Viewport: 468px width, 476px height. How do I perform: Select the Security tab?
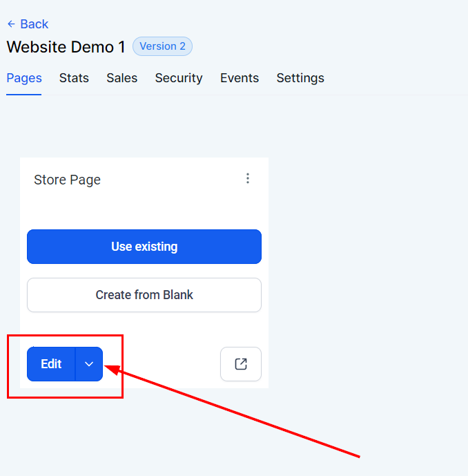[x=179, y=78]
